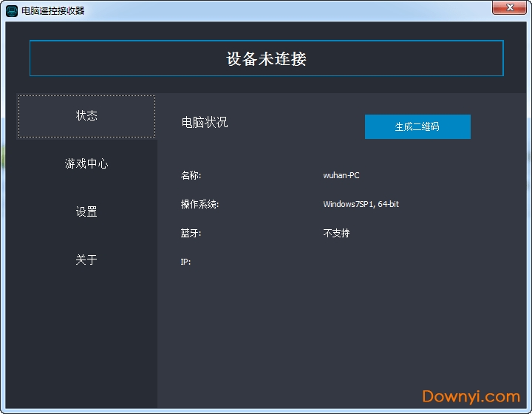Screen dimensions: 532x414
Task: Open the 游戏中心 section
Action: click(x=86, y=164)
